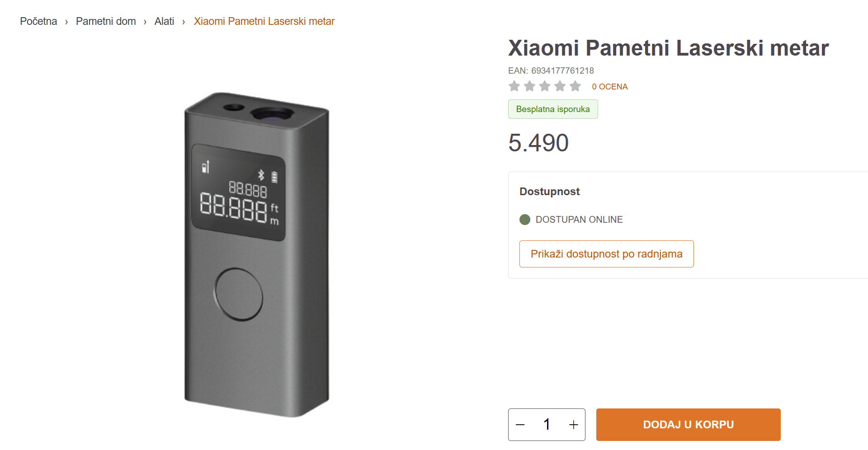Viewport: 868px width, 450px height.
Task: Click the fifth rating star
Action: 575,86
